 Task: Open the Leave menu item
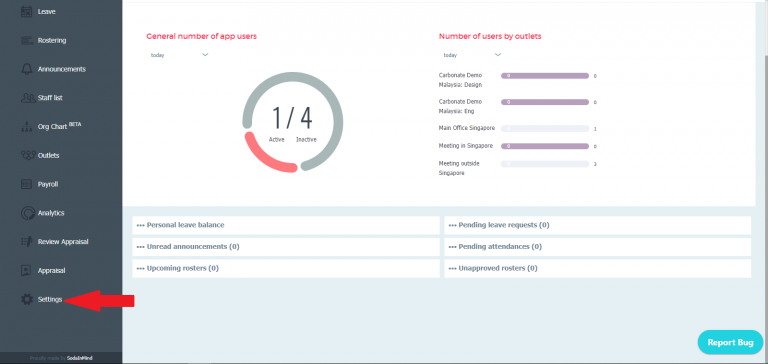click(x=47, y=11)
